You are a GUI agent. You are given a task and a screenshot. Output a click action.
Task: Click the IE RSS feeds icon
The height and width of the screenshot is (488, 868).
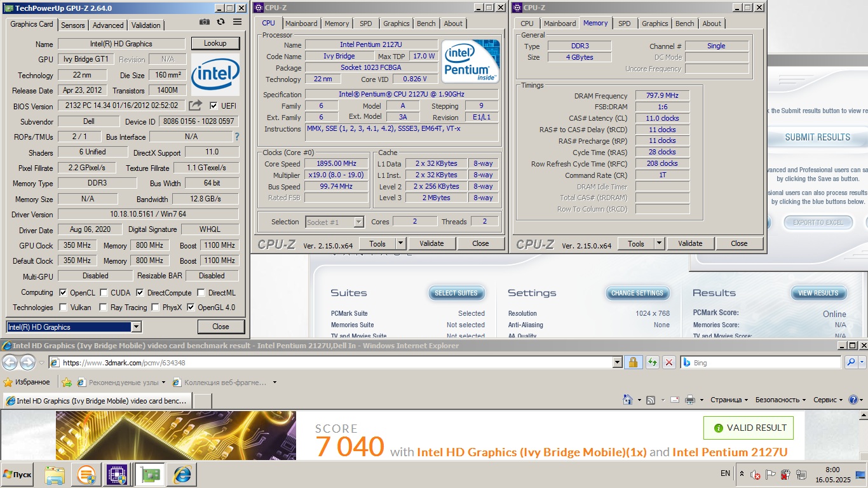pyautogui.click(x=651, y=400)
